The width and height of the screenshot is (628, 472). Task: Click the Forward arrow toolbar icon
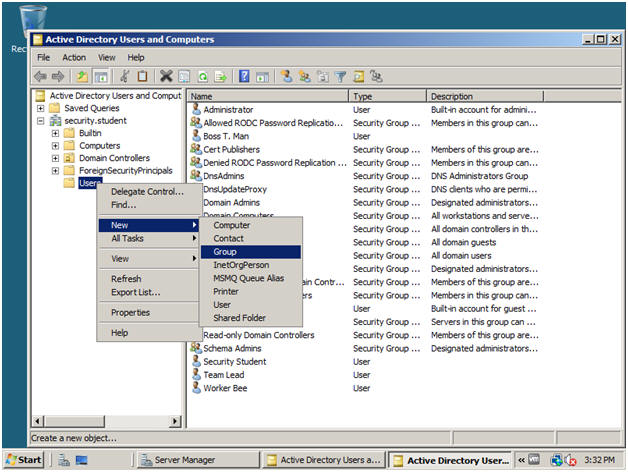(x=58, y=76)
